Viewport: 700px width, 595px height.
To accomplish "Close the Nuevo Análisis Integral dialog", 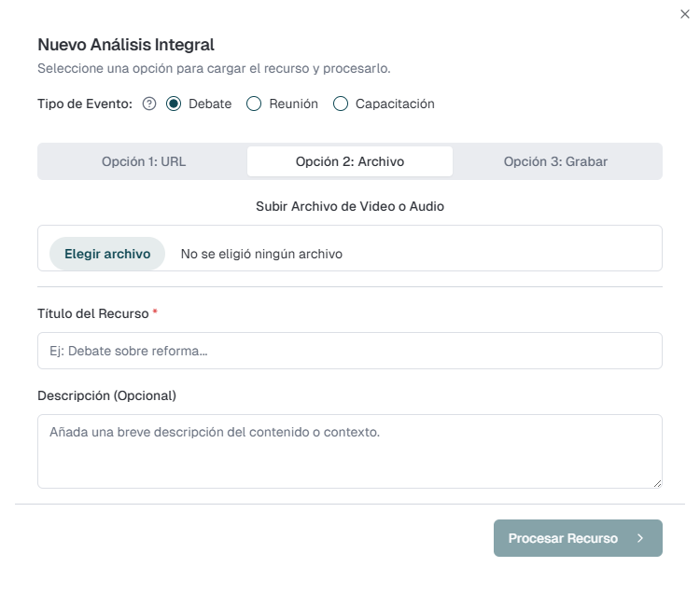I will tap(685, 14).
